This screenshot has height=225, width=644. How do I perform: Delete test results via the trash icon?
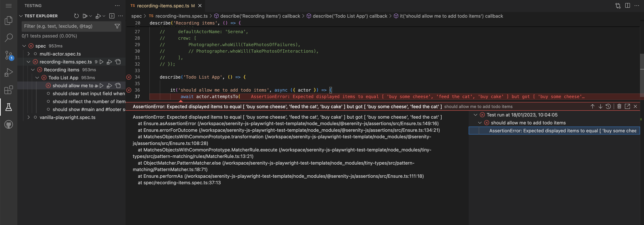coord(619,106)
